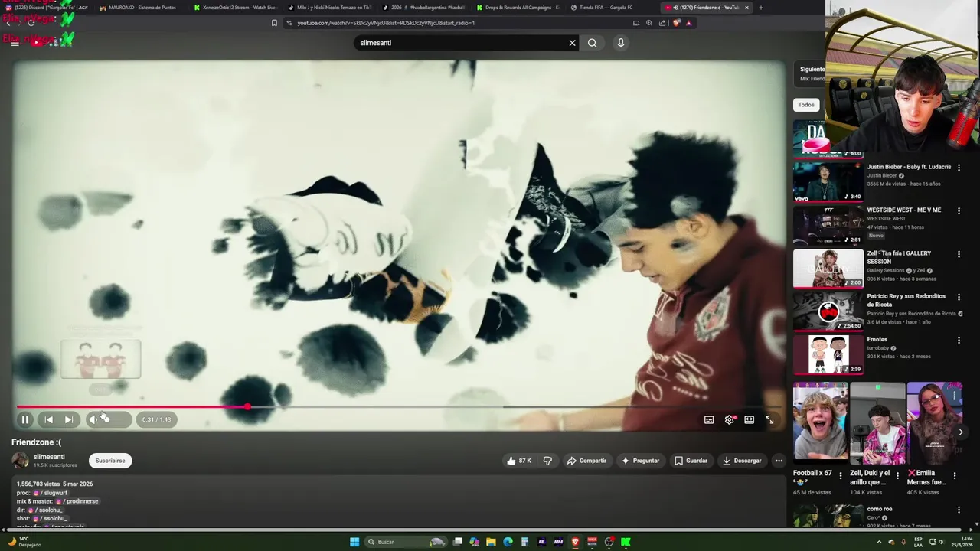This screenshot has height=551, width=980.
Task: Close the Friendzone YouTube tab
Action: [x=746, y=8]
